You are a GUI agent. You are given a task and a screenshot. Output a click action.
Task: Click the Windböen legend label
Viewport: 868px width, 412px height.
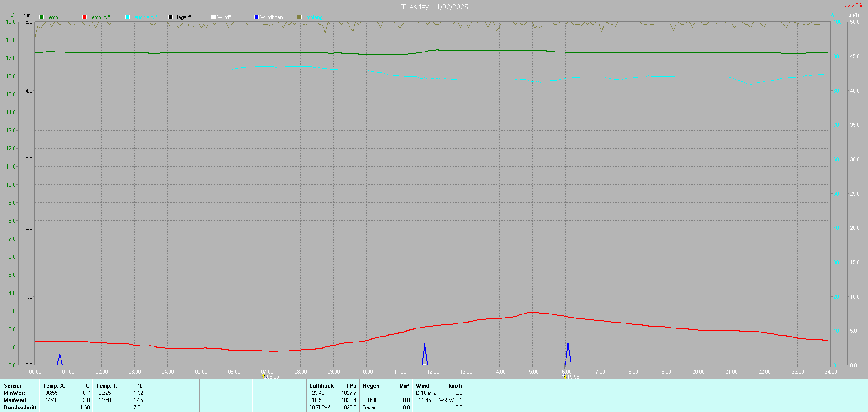tap(271, 17)
